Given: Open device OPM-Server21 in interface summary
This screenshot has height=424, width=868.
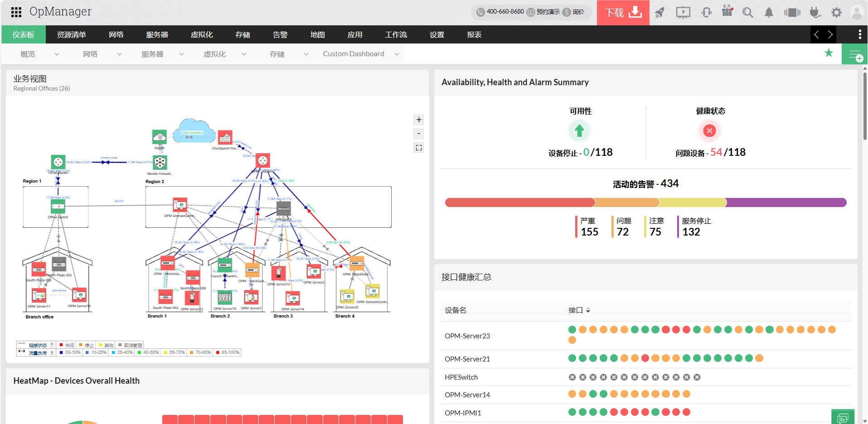Looking at the screenshot, I should tap(467, 359).
